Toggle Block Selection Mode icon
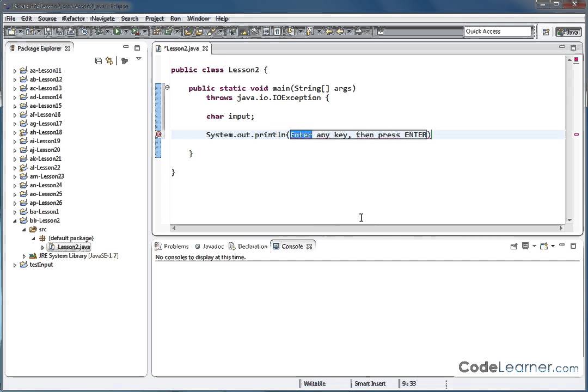 click(x=266, y=32)
